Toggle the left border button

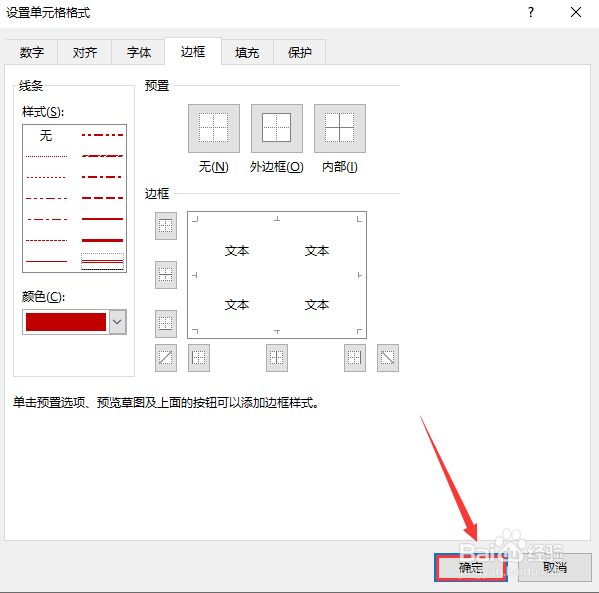coord(199,358)
